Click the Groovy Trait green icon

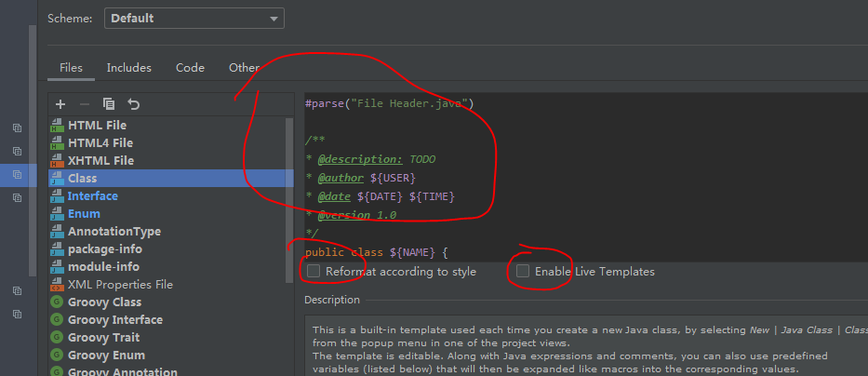[x=57, y=338]
